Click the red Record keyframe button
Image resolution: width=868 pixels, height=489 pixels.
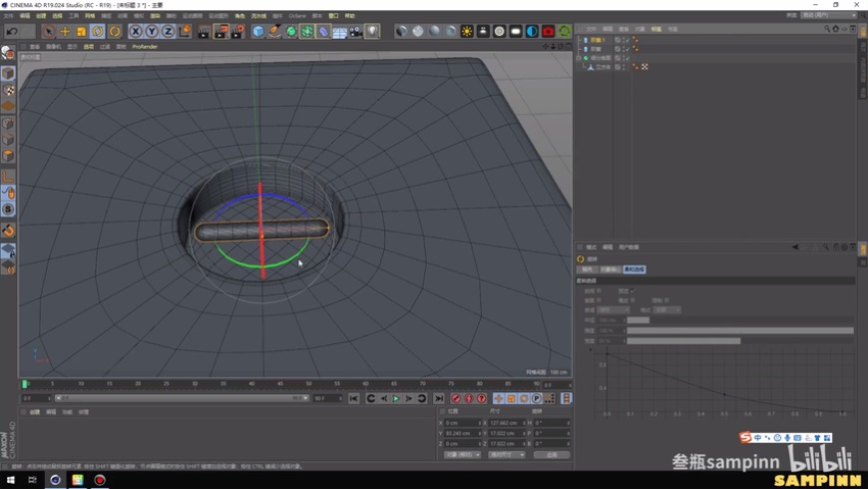pos(456,398)
